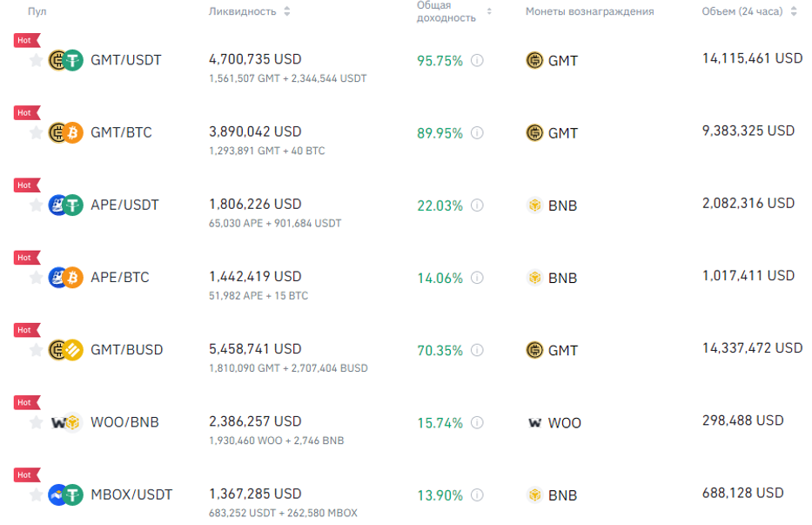Select volume 9,383,325 USD
Screen dimensions: 812x525
tap(748, 131)
